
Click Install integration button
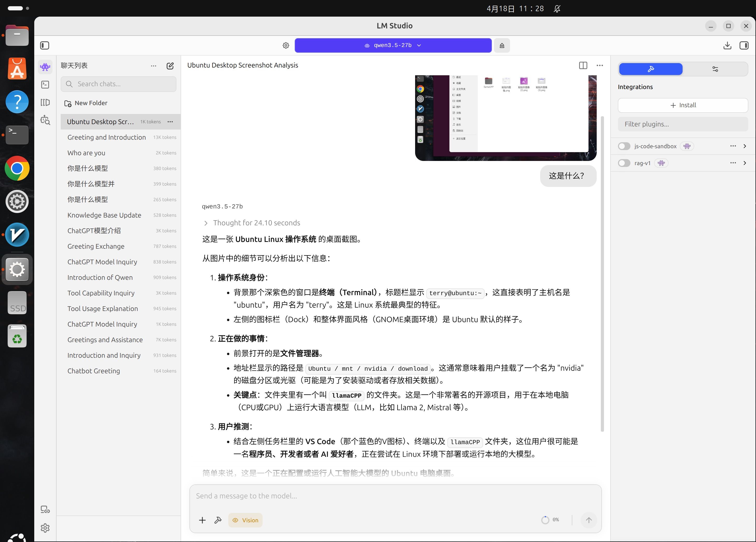[x=683, y=105]
